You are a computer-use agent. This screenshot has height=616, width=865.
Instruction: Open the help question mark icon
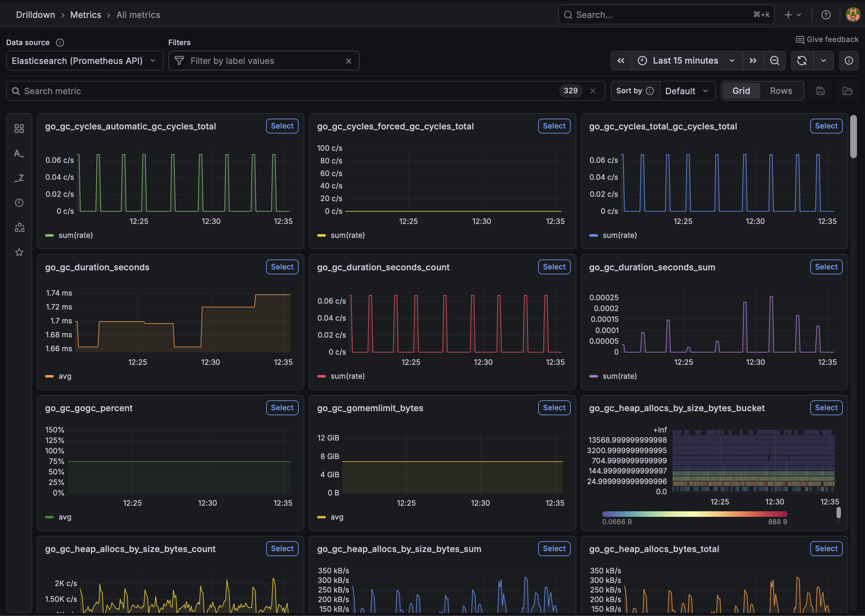[x=825, y=15]
